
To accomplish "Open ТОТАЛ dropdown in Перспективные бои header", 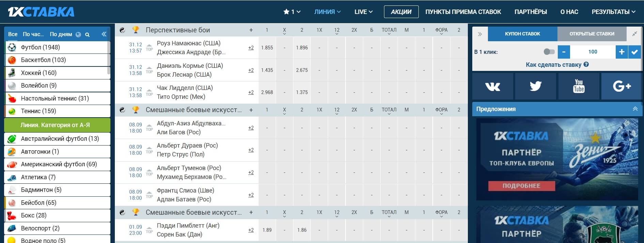I will (x=389, y=30).
